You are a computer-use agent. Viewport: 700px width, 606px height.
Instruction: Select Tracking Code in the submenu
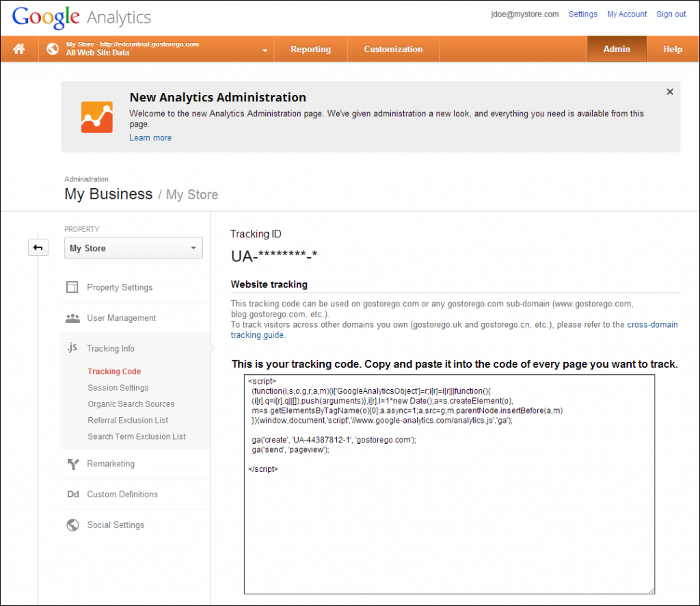coord(114,371)
